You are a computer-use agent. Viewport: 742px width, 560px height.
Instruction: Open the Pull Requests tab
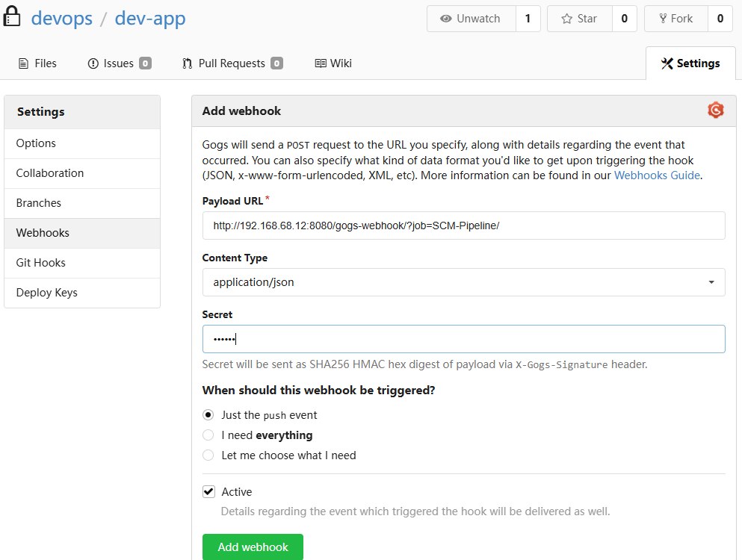coord(232,63)
